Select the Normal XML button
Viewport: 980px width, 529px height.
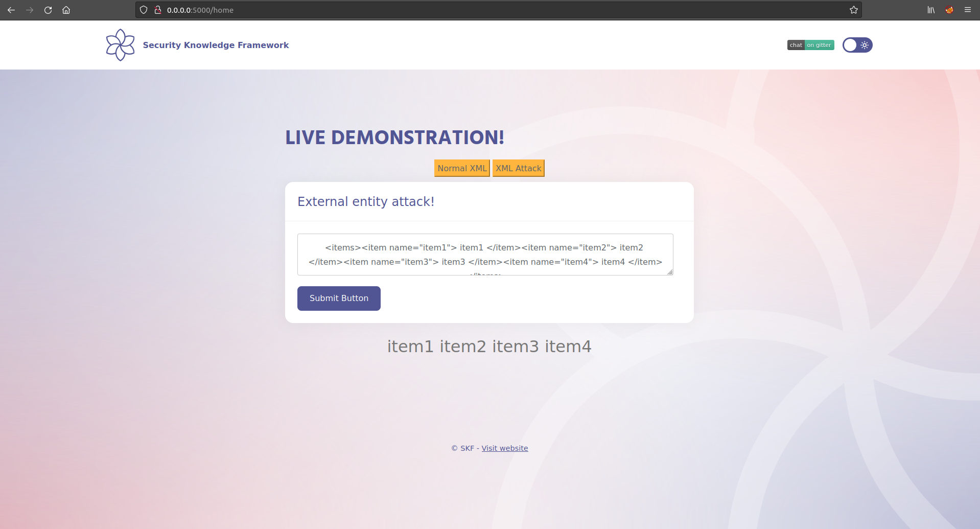point(462,168)
